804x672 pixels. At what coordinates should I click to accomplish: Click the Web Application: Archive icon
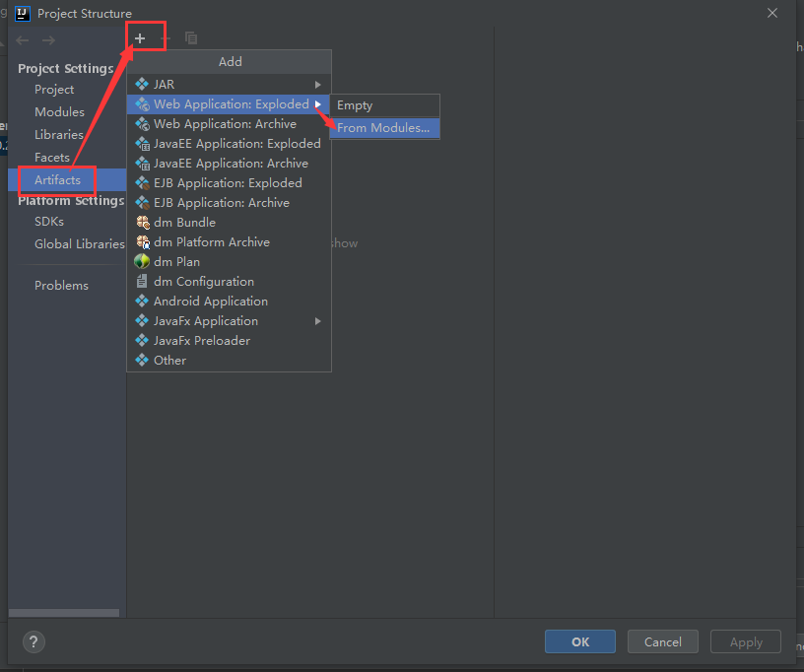coord(142,123)
